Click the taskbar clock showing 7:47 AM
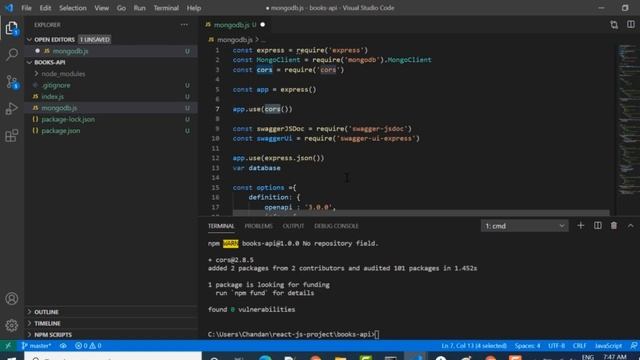 pos(615,357)
